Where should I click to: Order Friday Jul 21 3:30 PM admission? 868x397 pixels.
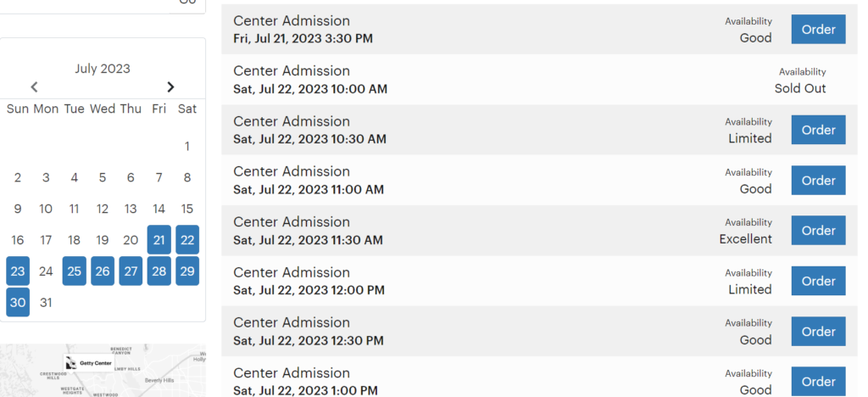pyautogui.click(x=818, y=30)
